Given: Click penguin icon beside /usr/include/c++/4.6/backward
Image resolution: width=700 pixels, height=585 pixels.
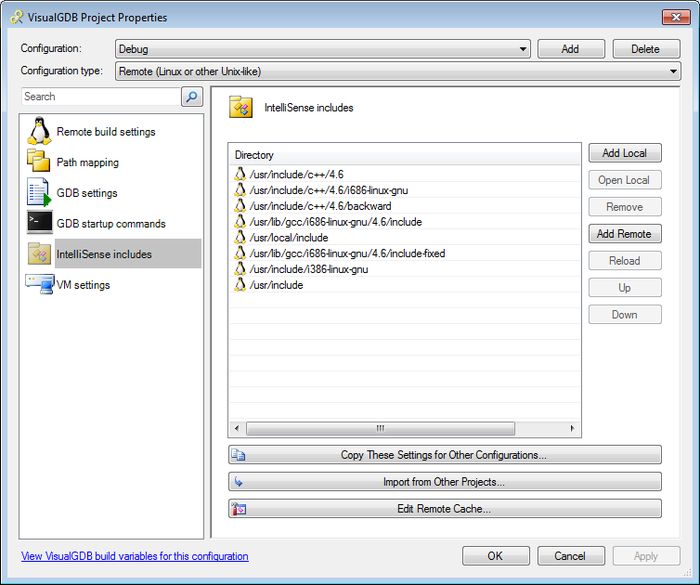Looking at the screenshot, I should pos(240,206).
